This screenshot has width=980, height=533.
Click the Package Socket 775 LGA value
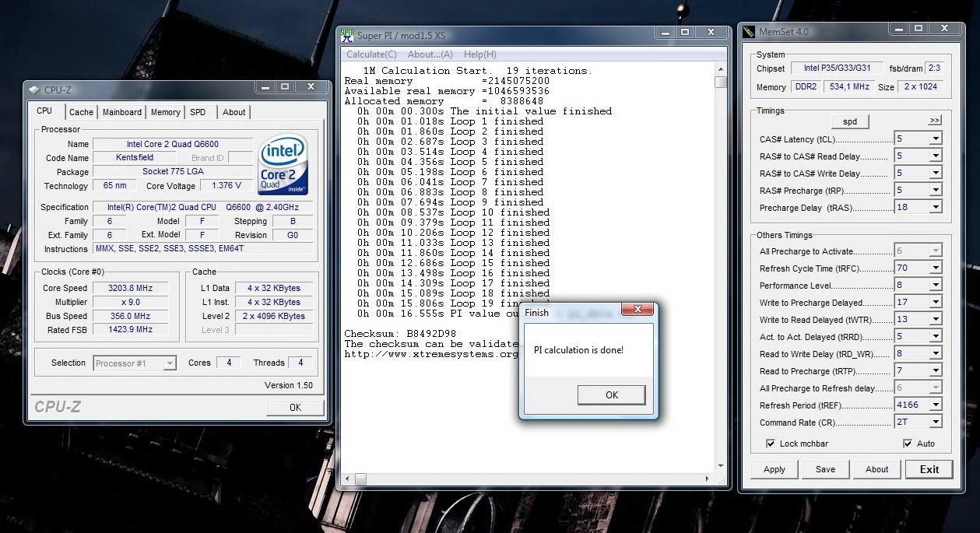172,171
